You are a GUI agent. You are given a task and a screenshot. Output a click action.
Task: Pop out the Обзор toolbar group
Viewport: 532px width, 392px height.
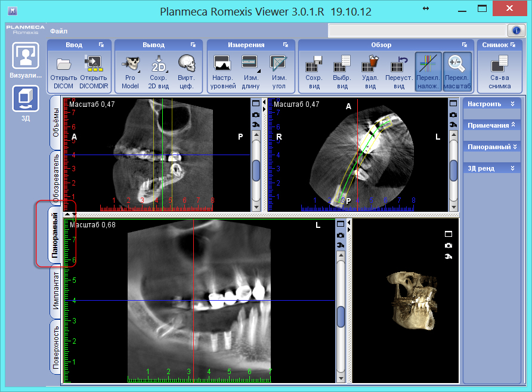pyautogui.click(x=465, y=45)
